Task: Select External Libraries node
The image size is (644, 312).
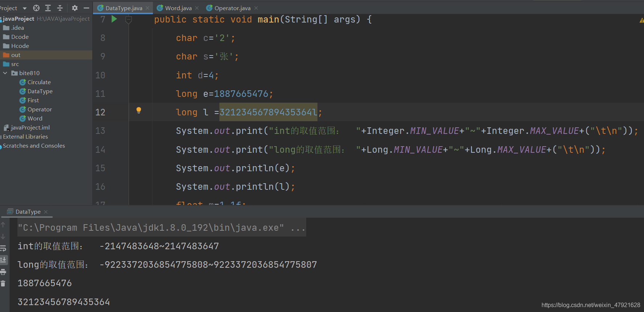Action: [x=25, y=137]
